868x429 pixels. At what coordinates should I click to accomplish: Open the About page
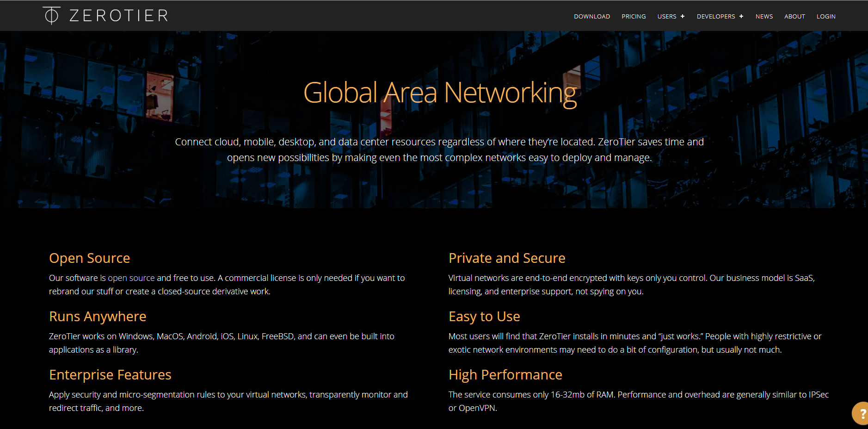(794, 16)
